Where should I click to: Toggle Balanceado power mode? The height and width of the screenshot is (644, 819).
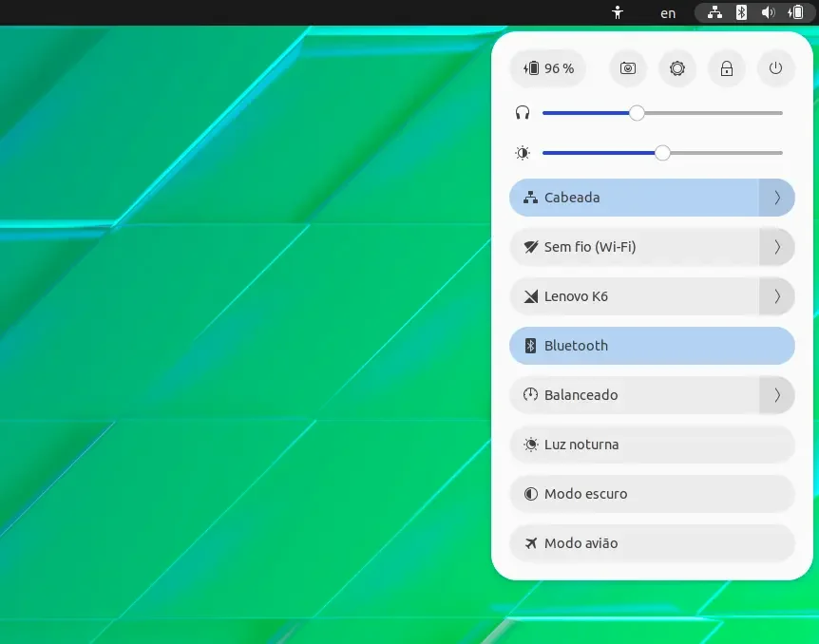(634, 395)
